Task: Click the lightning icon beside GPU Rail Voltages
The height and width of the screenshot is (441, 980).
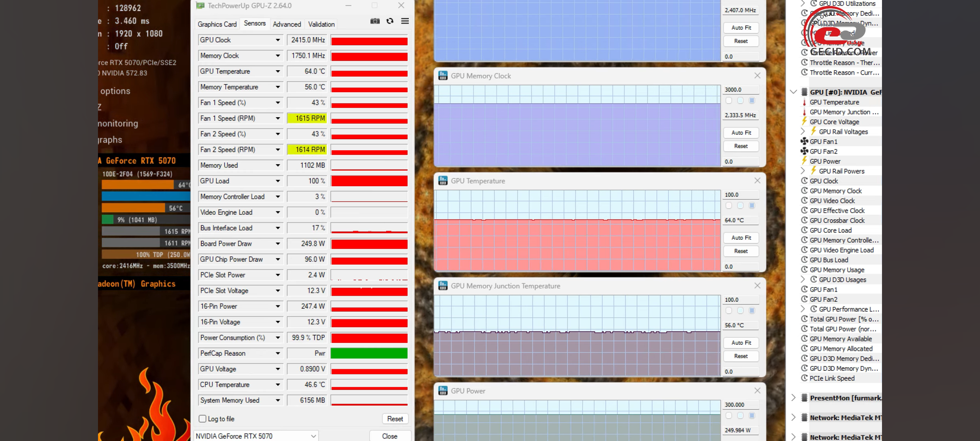Action: tap(813, 131)
